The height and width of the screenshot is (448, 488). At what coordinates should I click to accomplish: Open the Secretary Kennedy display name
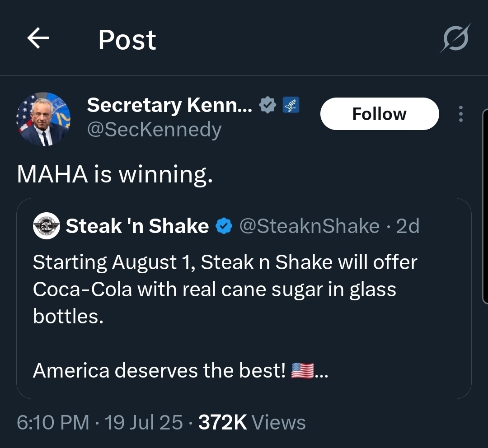[x=169, y=105]
